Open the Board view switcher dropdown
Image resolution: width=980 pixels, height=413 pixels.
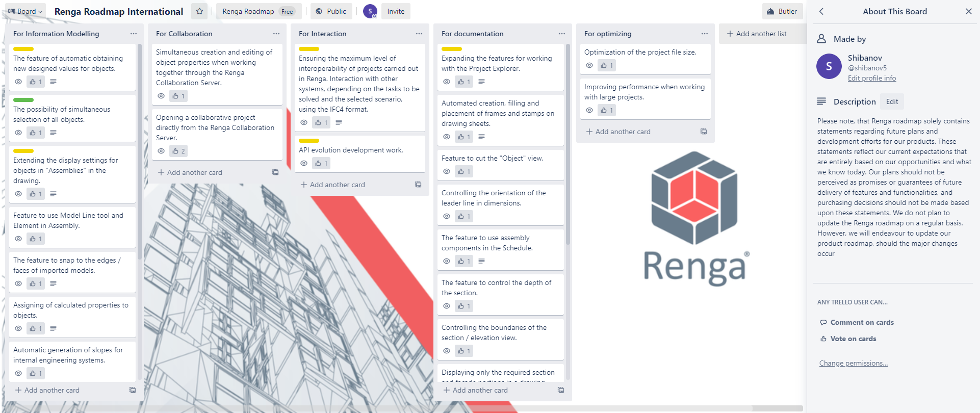(25, 11)
